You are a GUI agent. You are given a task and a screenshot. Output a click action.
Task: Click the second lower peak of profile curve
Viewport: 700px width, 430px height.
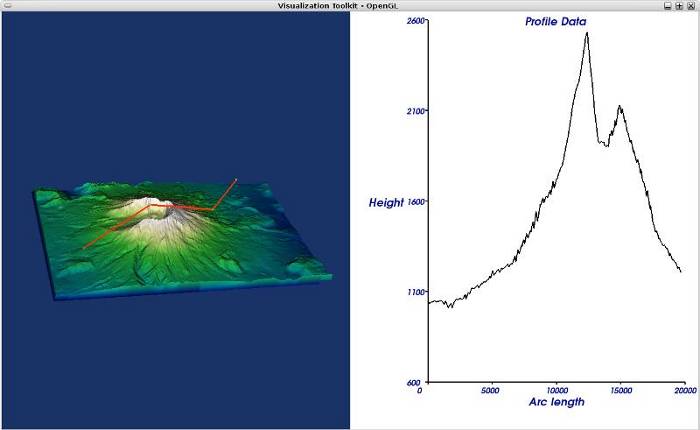(x=620, y=107)
